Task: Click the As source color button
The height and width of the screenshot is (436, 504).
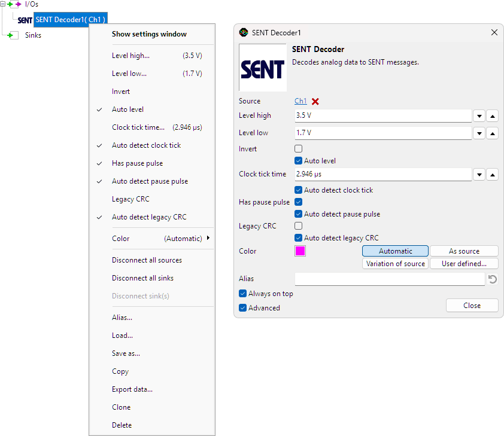Action: (x=464, y=251)
